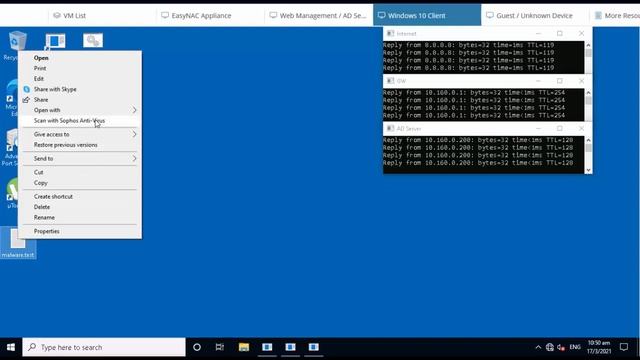This screenshot has height=360, width=640.
Task: Click the Windows Start button
Action: tap(11, 347)
